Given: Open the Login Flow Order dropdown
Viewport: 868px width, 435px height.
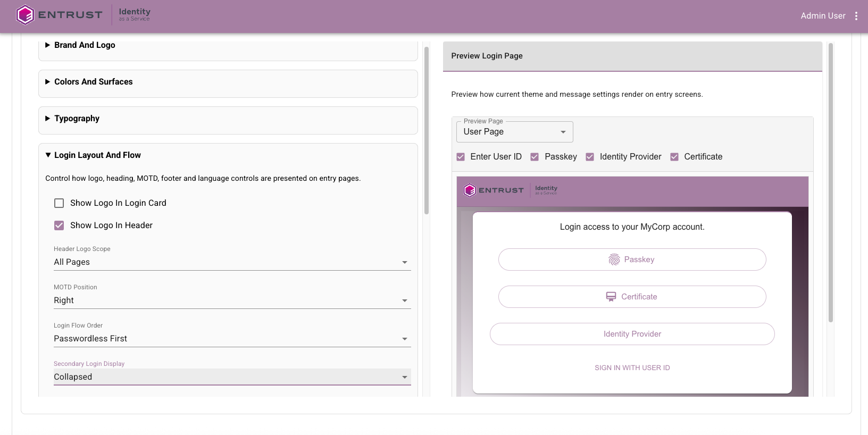Looking at the screenshot, I should pyautogui.click(x=232, y=339).
